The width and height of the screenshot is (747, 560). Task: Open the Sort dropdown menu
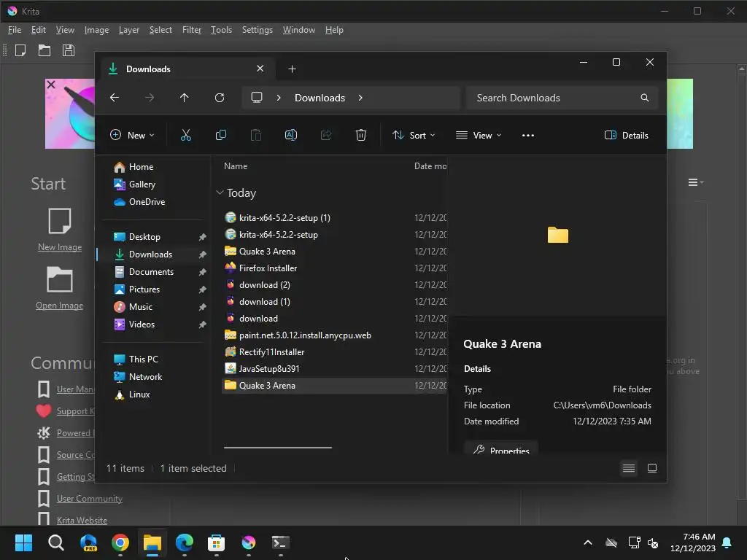tap(414, 135)
